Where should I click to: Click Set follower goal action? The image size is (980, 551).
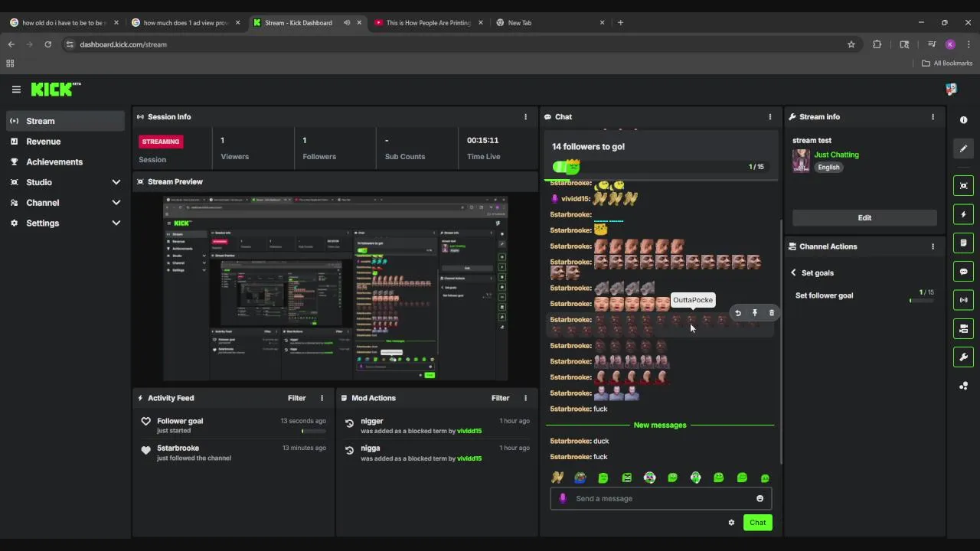coord(824,295)
